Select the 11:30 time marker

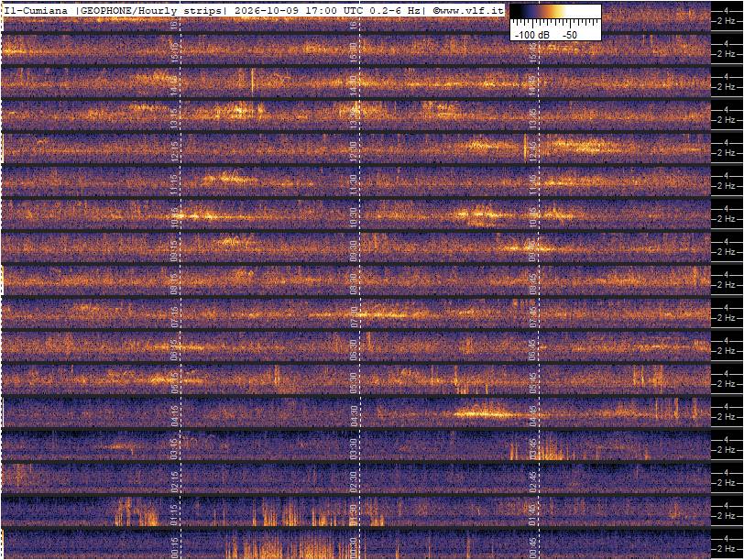coord(353,185)
